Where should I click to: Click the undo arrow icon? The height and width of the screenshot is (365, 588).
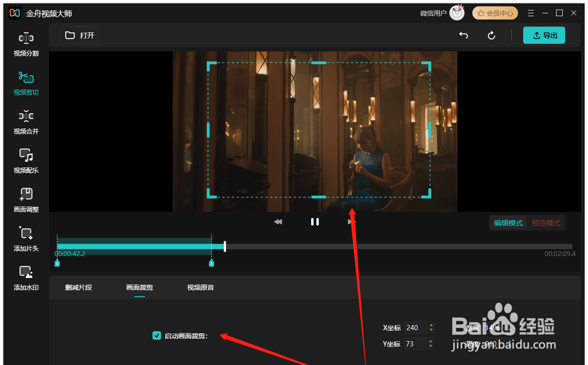(x=463, y=35)
